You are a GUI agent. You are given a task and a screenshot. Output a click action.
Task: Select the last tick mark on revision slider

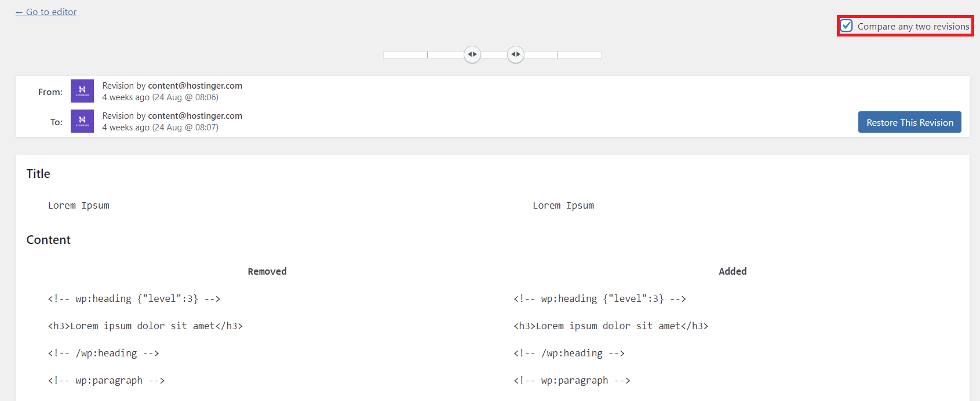[x=558, y=54]
